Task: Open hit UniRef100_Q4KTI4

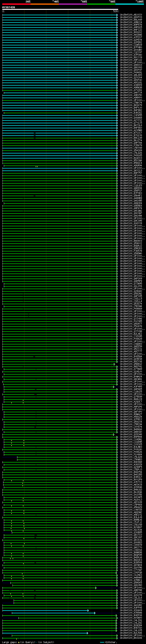Action: 131,93
